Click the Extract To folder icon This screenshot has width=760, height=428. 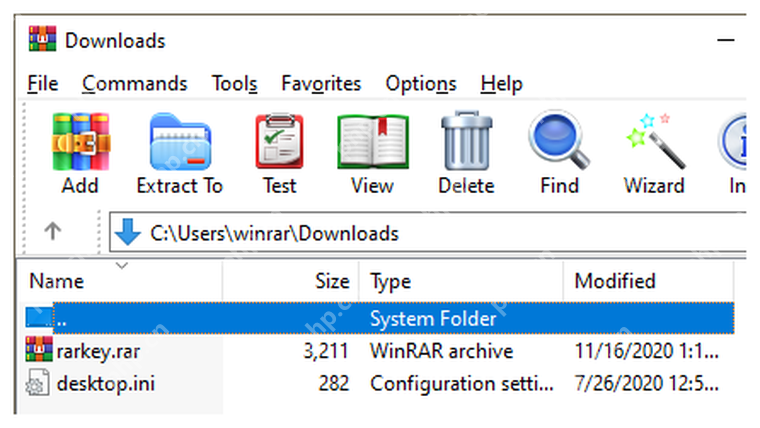(180, 142)
